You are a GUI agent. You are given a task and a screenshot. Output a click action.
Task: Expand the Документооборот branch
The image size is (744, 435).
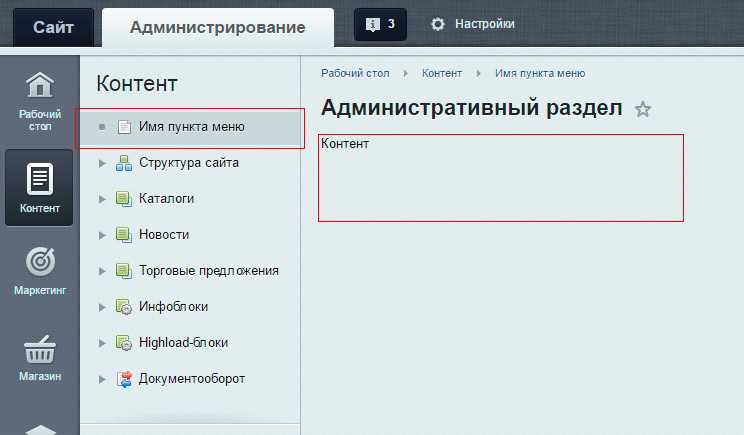point(102,379)
